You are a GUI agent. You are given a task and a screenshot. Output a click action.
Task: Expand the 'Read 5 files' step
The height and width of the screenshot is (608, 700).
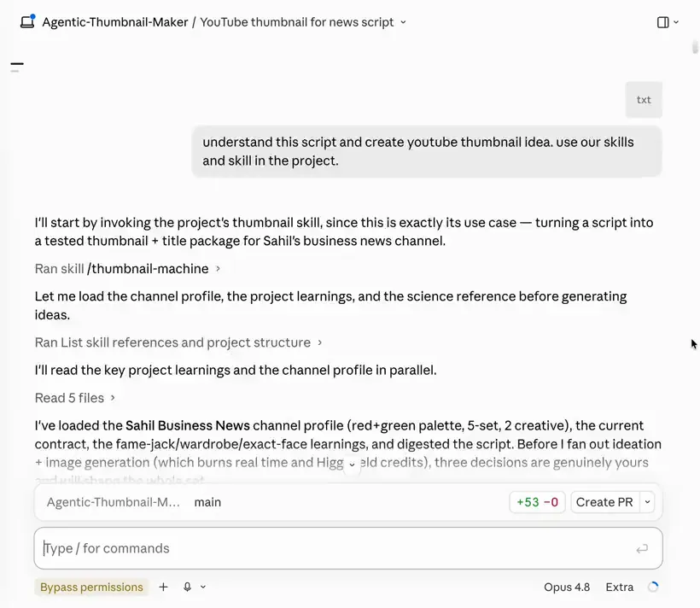click(75, 398)
